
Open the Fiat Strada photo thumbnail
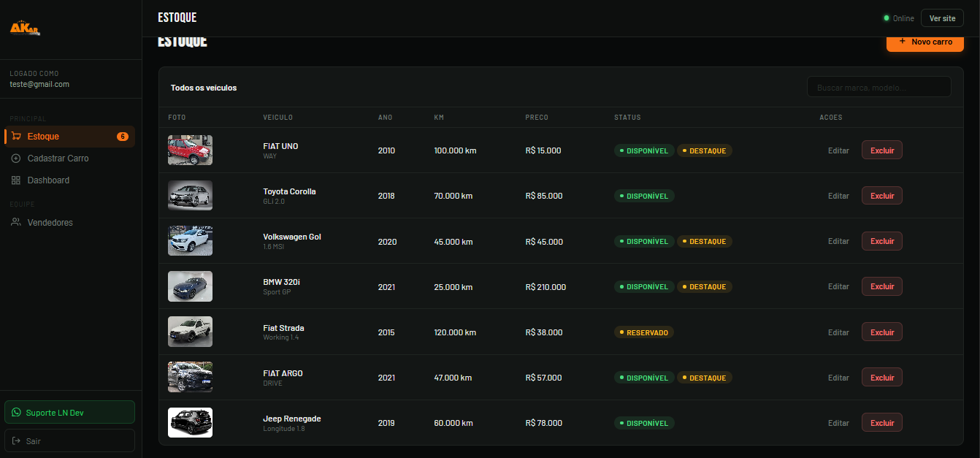[190, 332]
